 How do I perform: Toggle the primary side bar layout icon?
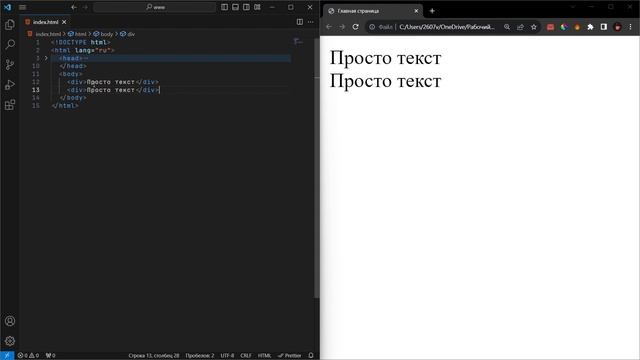tap(224, 7)
